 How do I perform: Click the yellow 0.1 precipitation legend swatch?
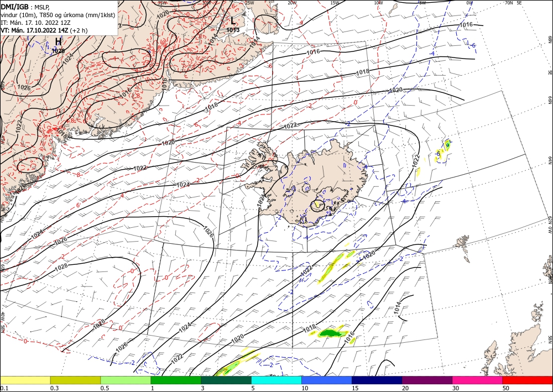click(25, 380)
